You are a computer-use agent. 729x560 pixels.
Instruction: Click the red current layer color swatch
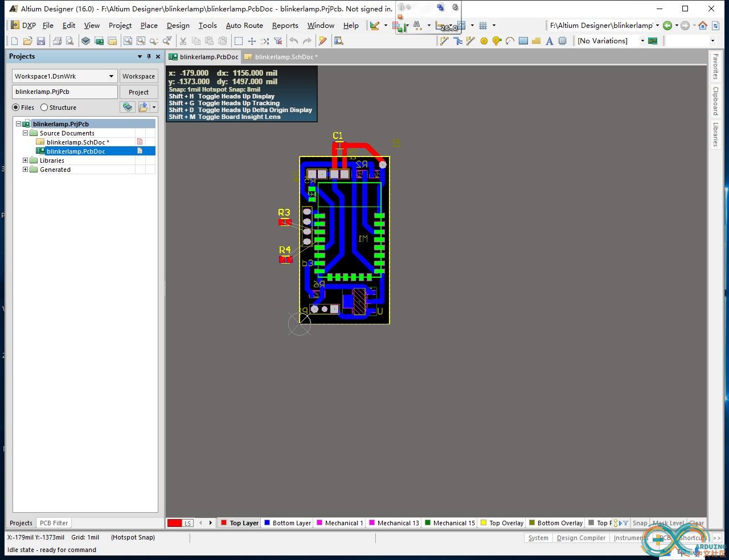point(175,523)
